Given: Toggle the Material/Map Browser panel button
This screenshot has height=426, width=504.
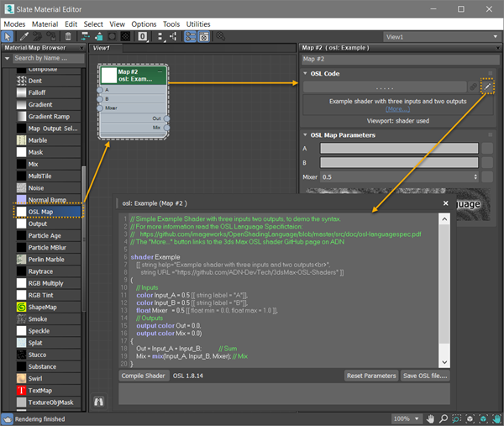Looking at the screenshot, I should click(x=191, y=37).
